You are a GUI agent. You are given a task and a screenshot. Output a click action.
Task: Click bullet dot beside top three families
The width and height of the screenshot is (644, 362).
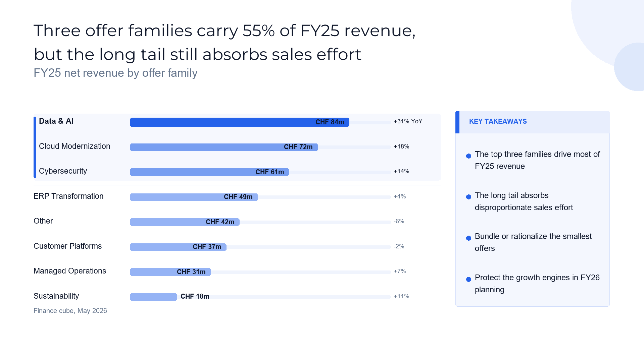(468, 156)
